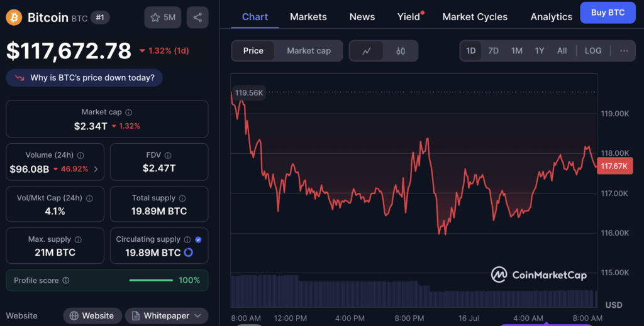Click the info icon beside Volume (24h)
The image size is (644, 326).
click(x=80, y=155)
